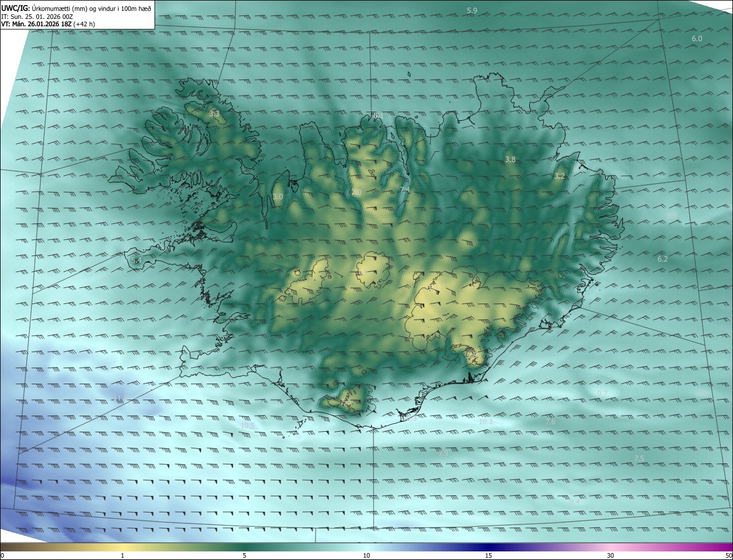Click the 5.4 value off the west coast
Screen dimensions: 733x560
coord(136,261)
